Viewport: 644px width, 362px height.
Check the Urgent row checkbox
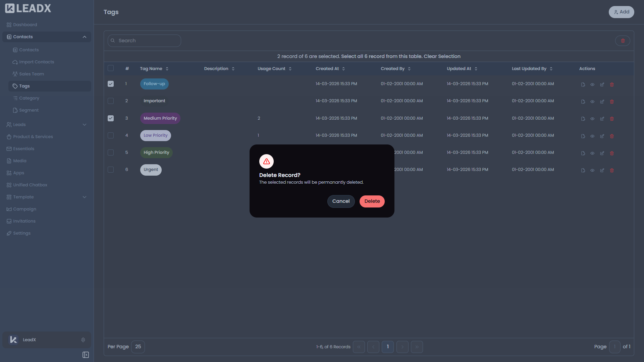click(111, 170)
